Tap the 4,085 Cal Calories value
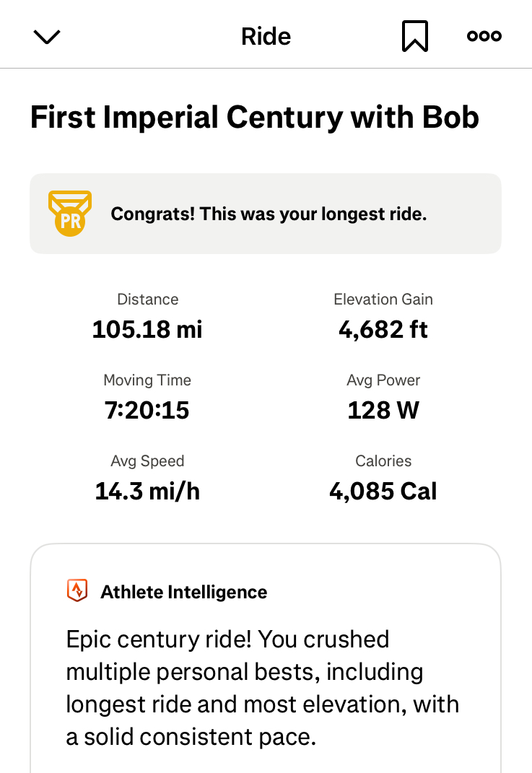Viewport: 532px width, 773px height. 383,492
